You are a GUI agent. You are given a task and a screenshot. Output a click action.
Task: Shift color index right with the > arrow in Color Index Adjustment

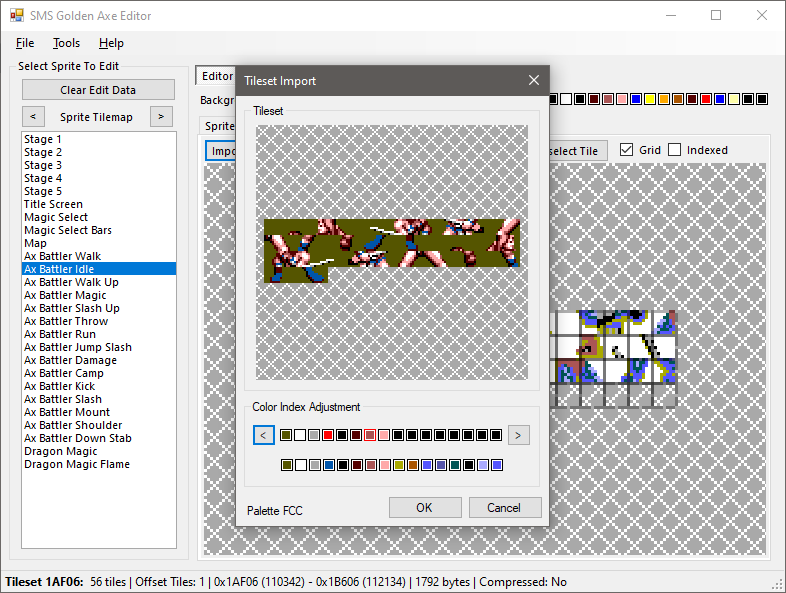[518, 435]
